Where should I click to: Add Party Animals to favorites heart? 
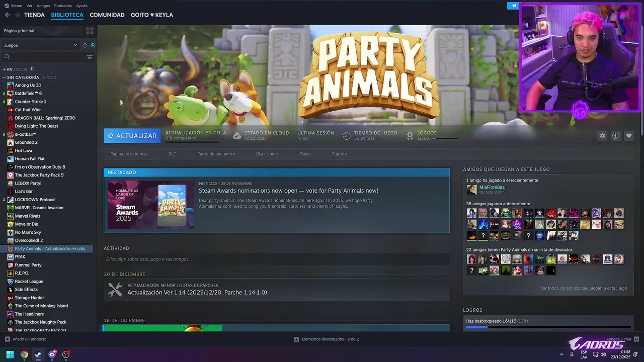(628, 136)
